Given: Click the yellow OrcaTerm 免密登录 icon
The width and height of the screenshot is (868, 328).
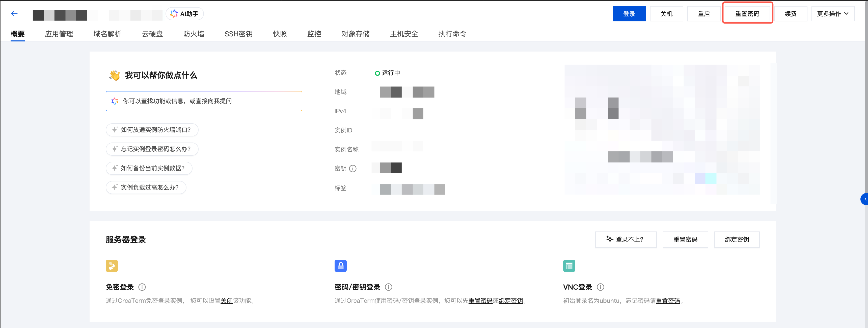Looking at the screenshot, I should [x=112, y=266].
